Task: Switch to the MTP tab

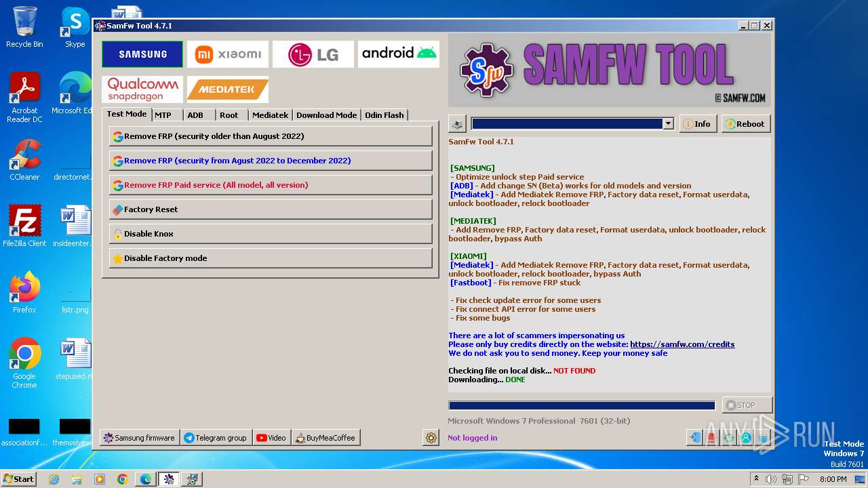Action: click(167, 115)
